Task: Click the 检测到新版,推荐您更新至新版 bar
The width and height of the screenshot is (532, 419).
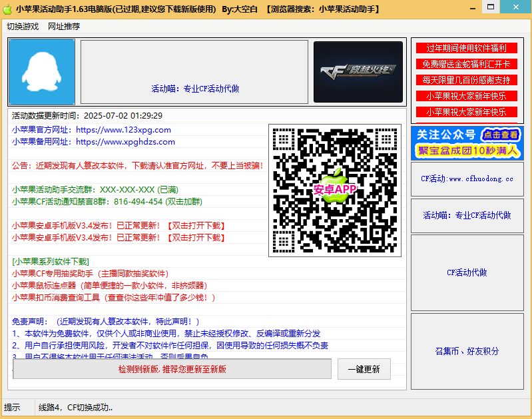Action: (172, 369)
